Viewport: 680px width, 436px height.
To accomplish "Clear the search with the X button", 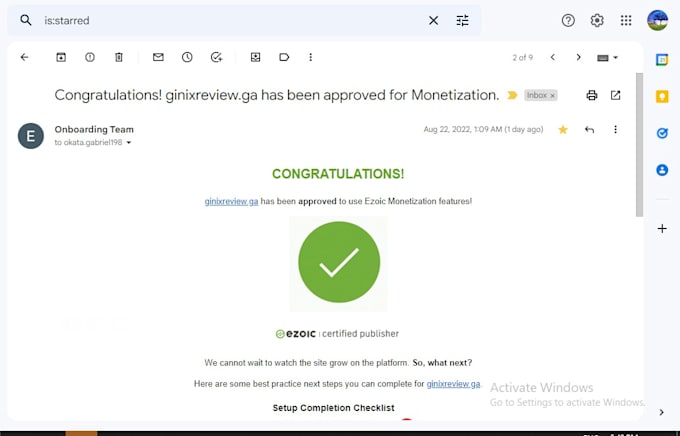I will click(x=433, y=20).
